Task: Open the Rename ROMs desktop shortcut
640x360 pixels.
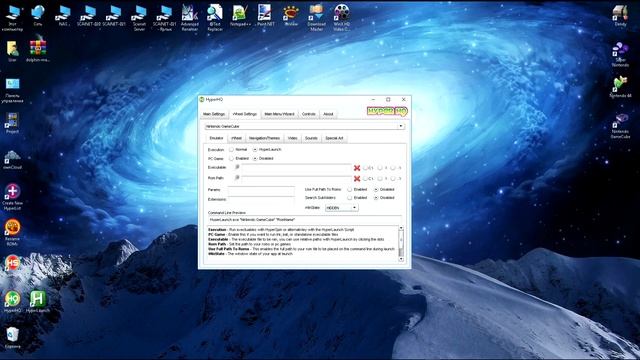Action: [12, 232]
